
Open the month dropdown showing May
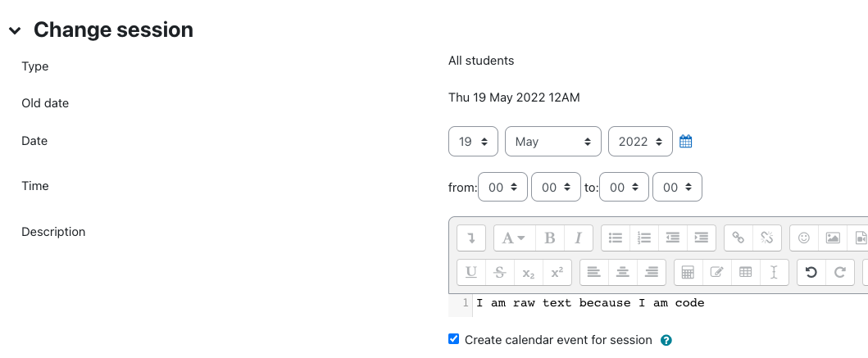tap(553, 142)
